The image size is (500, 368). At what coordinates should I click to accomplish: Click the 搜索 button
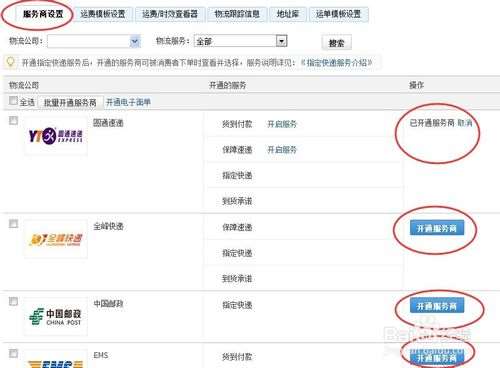coord(336,43)
